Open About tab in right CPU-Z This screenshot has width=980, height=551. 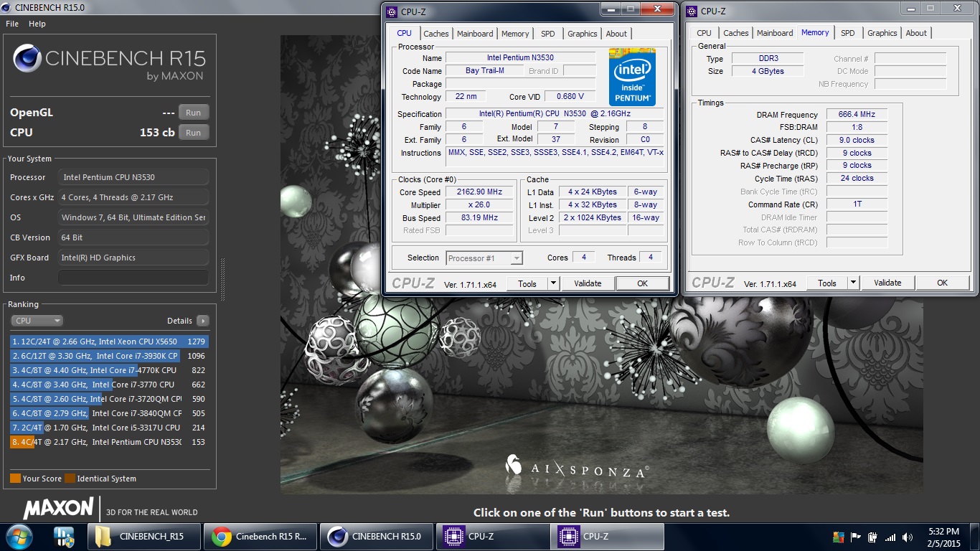point(916,33)
